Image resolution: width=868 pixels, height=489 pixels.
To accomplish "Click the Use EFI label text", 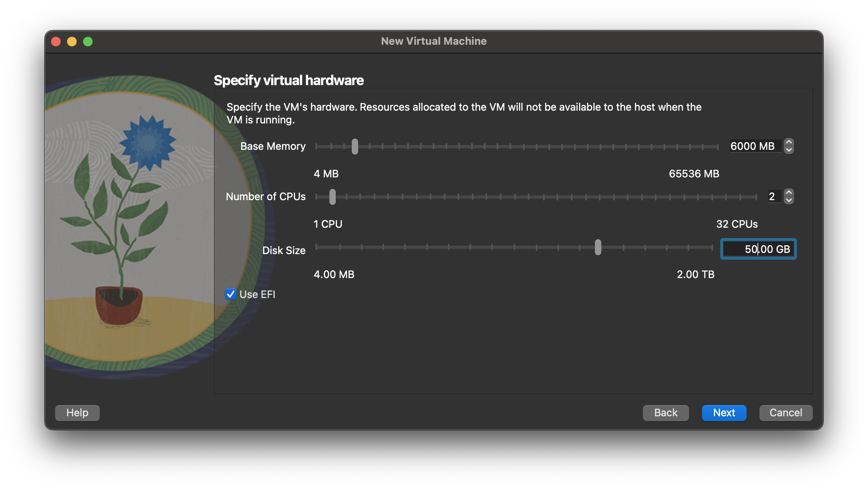I will click(x=257, y=294).
